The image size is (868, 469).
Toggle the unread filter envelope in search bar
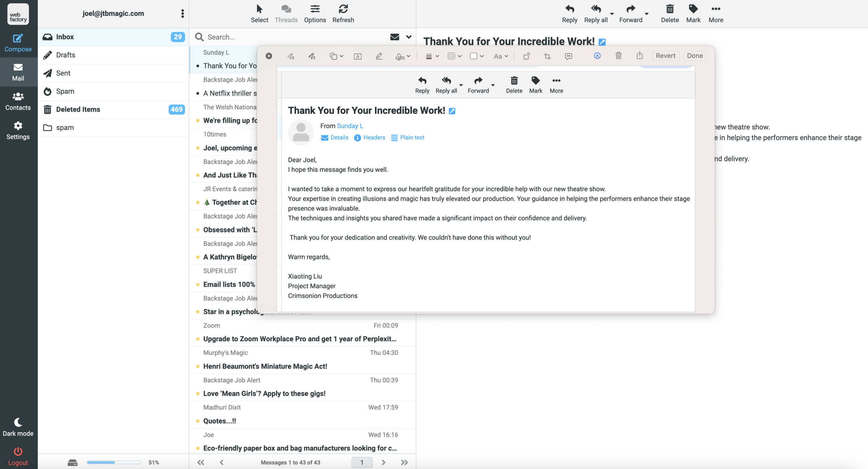click(x=394, y=37)
